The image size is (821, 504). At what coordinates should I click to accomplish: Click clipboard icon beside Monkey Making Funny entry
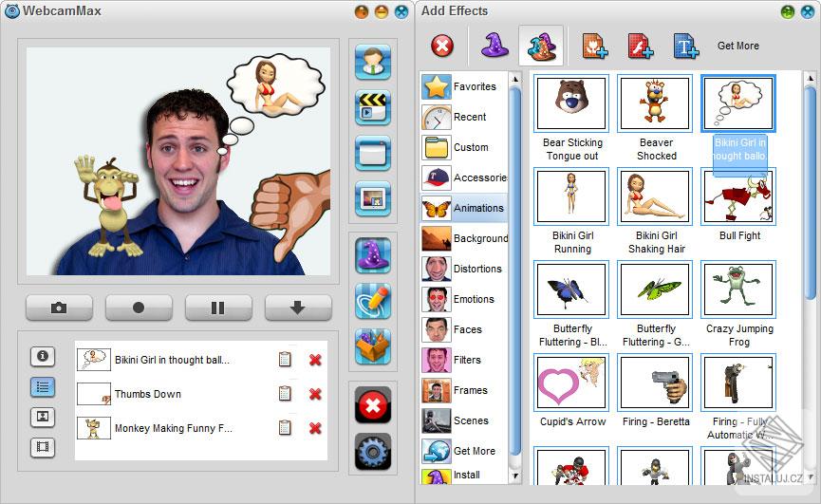[x=285, y=427]
